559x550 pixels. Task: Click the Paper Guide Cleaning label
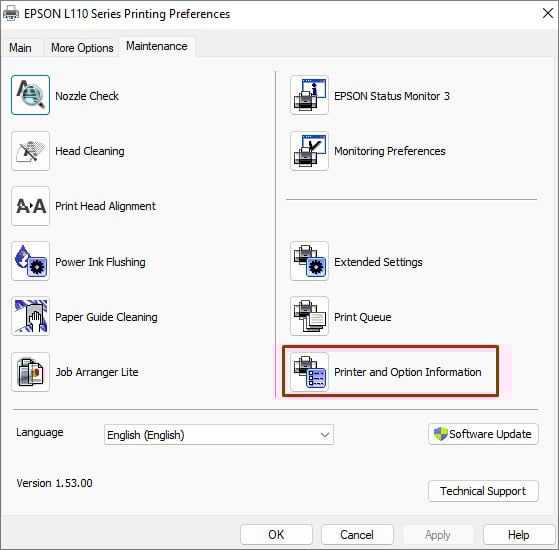click(x=106, y=317)
